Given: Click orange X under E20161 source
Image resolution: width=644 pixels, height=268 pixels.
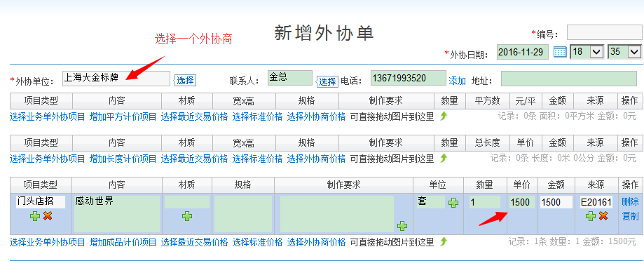Looking at the screenshot, I should pos(603,216).
